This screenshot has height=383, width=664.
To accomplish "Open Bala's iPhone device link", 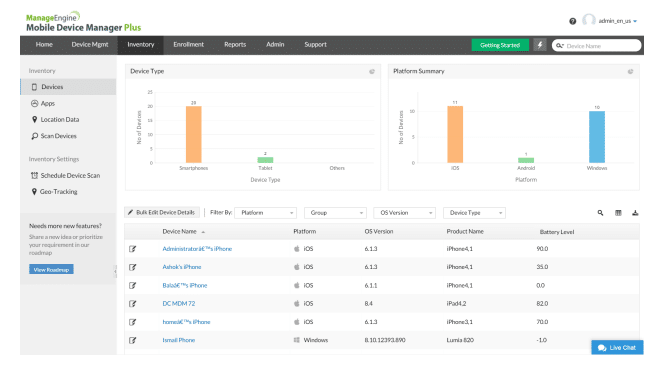I will coord(185,285).
